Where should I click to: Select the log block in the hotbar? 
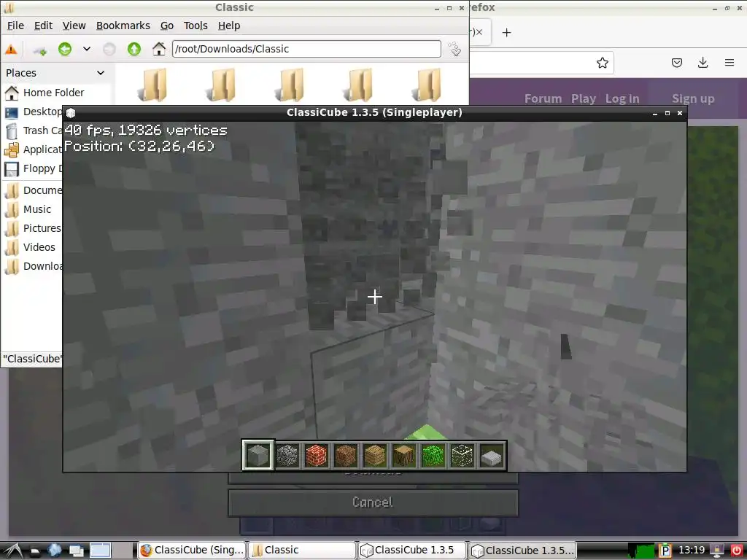coord(404,455)
